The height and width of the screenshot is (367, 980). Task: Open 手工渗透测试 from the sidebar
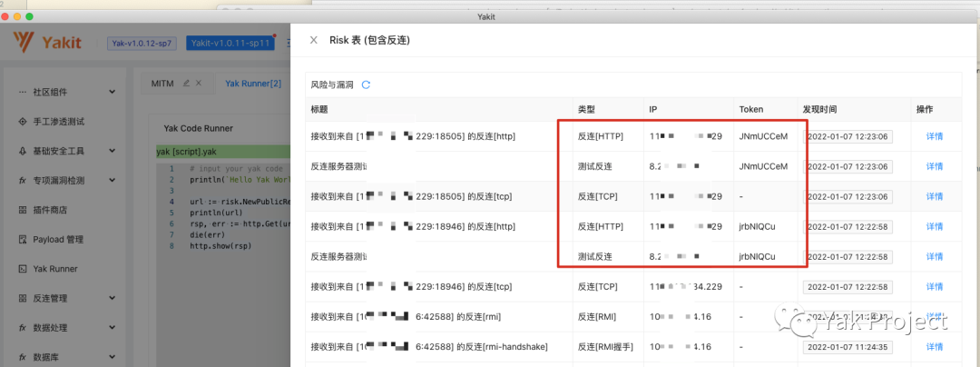(x=58, y=122)
